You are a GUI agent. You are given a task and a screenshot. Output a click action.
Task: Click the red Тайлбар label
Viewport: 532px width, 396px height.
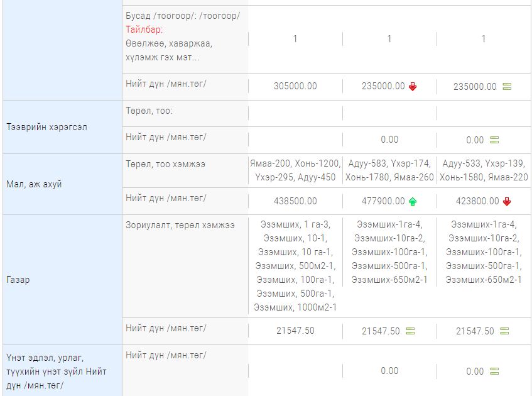tap(144, 30)
